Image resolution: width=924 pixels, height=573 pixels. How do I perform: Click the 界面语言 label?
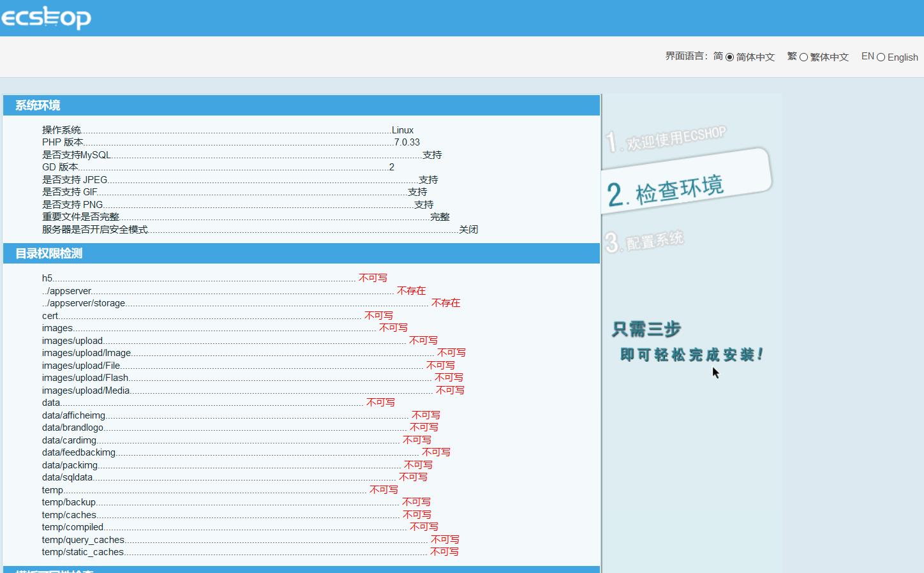(687, 56)
